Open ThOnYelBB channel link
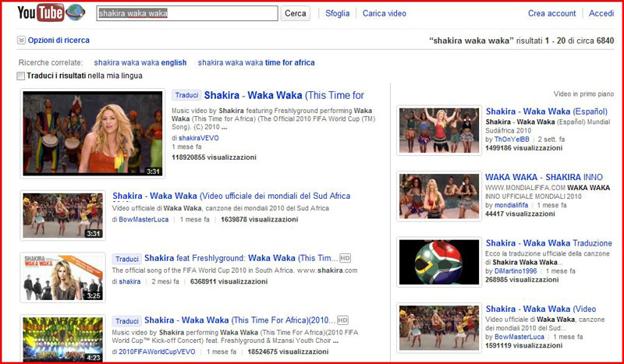The image size is (624, 364). click(512, 140)
